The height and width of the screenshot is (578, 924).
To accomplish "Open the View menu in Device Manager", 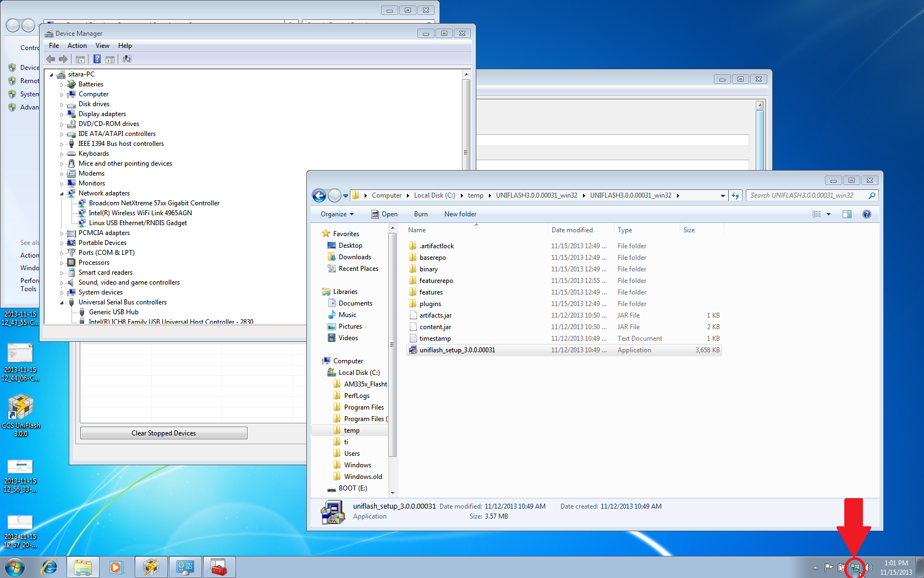I will pyautogui.click(x=102, y=46).
